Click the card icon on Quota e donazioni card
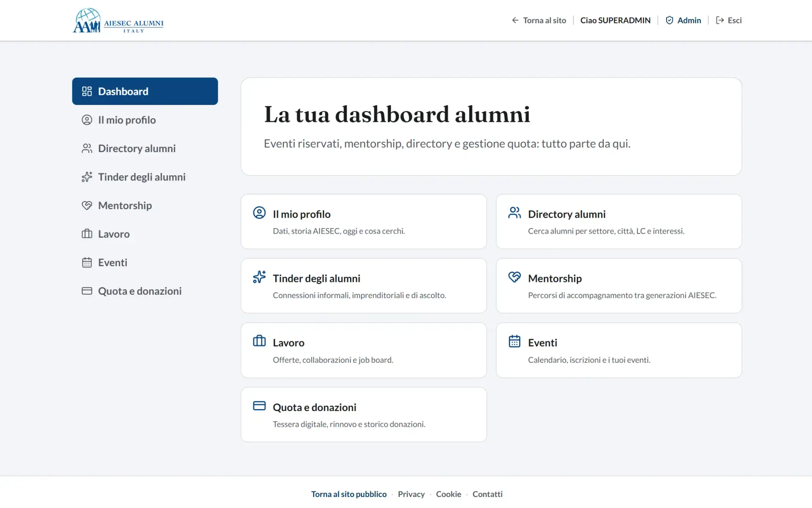 (x=259, y=406)
